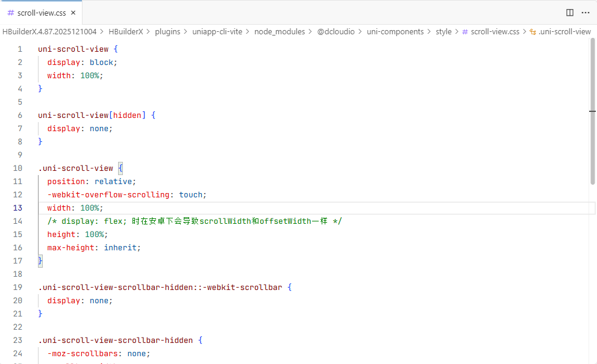Click node_modules breadcrumb item

click(x=280, y=31)
